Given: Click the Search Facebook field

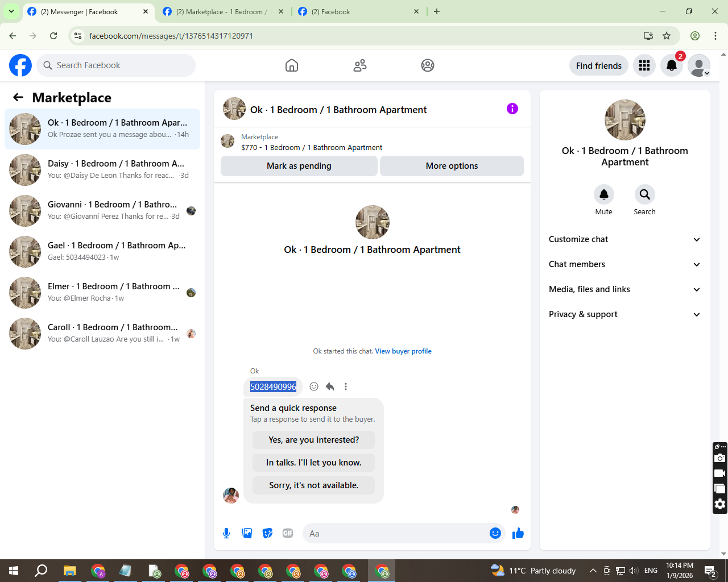Looking at the screenshot, I should point(116,65).
